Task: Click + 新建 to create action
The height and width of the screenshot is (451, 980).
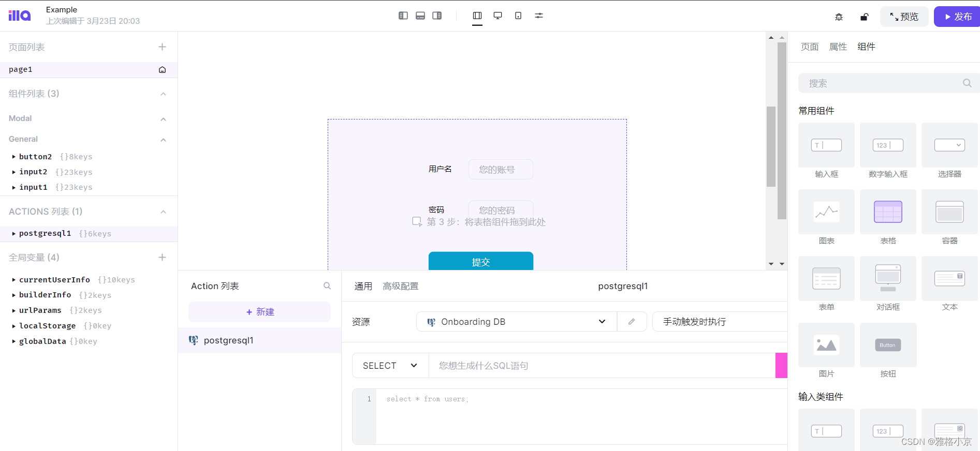Action: click(260, 312)
